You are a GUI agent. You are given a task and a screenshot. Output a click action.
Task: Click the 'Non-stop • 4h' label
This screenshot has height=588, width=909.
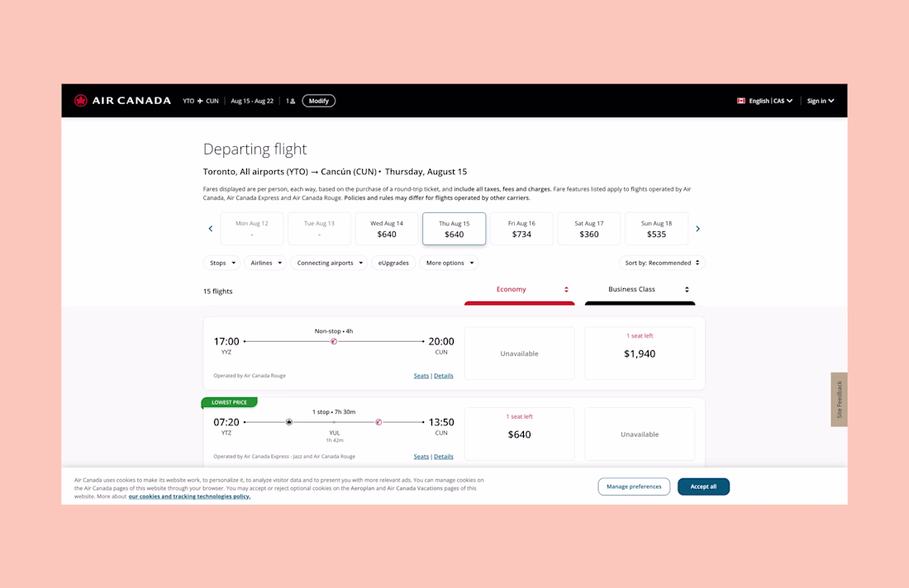334,331
